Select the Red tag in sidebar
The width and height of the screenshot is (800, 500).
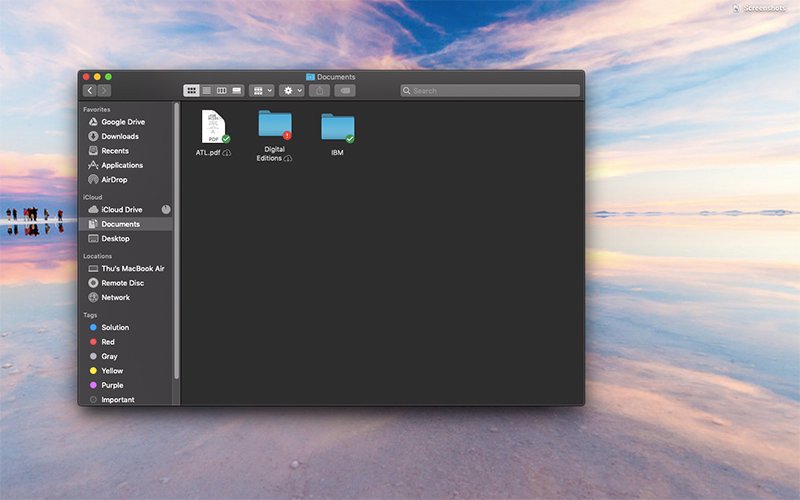(107, 342)
